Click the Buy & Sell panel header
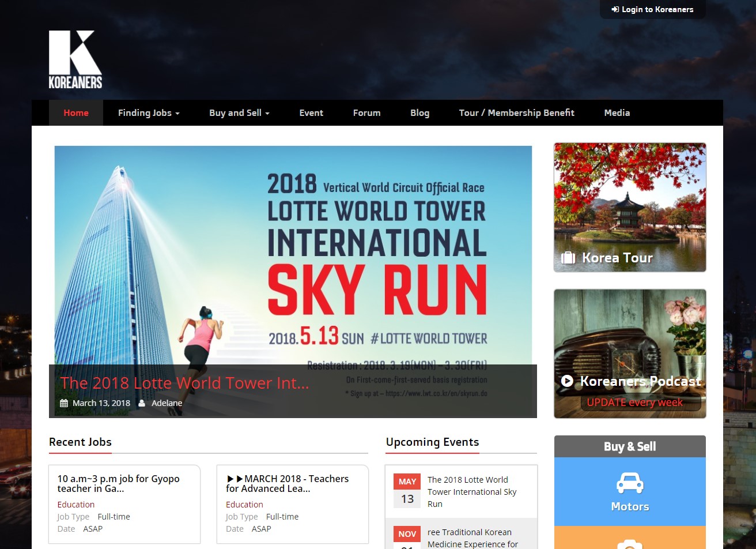Screen dimensions: 756x549 click(x=630, y=446)
